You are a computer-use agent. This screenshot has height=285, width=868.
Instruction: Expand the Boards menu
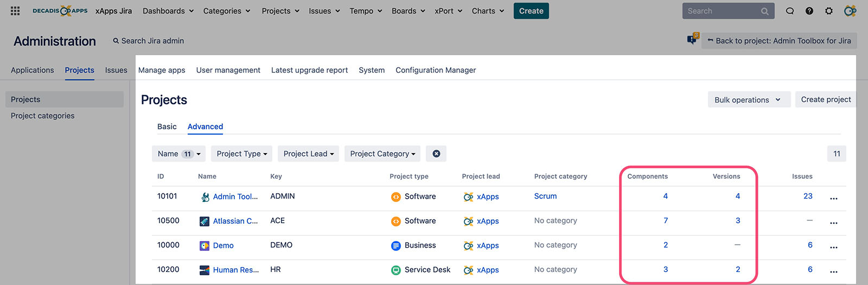coord(409,11)
